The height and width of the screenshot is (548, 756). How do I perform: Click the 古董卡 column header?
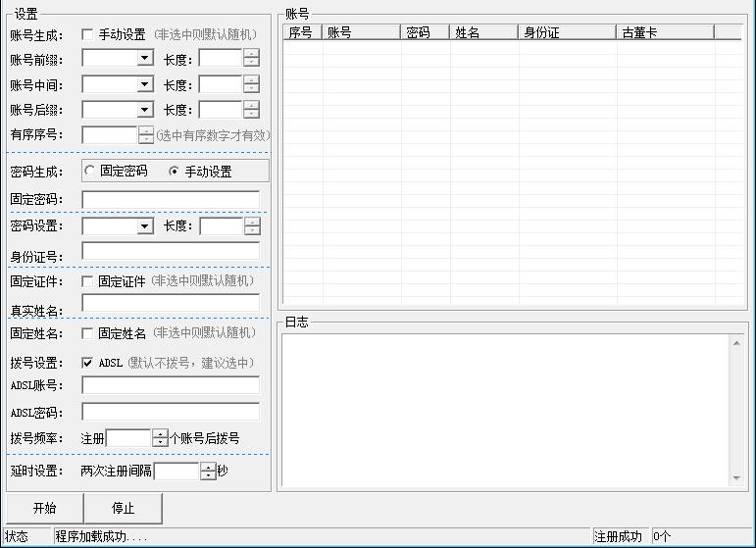[x=665, y=32]
